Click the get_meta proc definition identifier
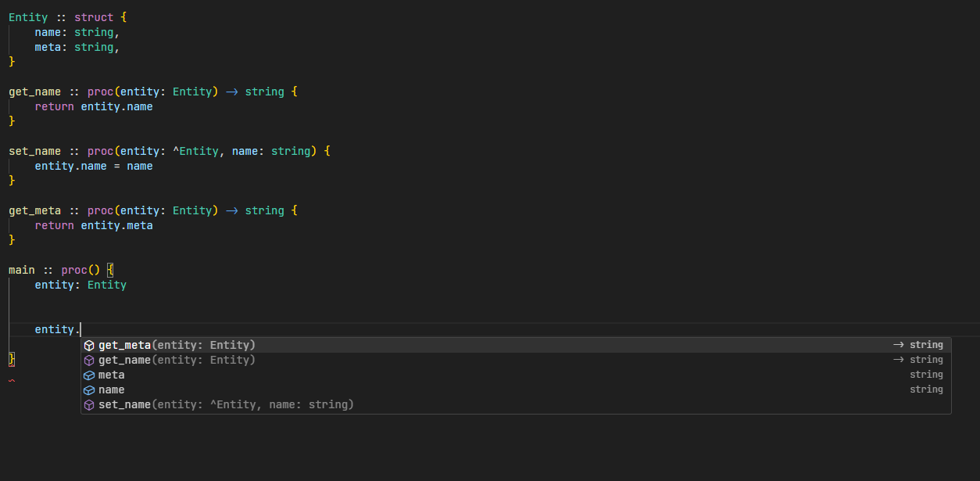Viewport: 980px width, 481px height. (x=34, y=210)
